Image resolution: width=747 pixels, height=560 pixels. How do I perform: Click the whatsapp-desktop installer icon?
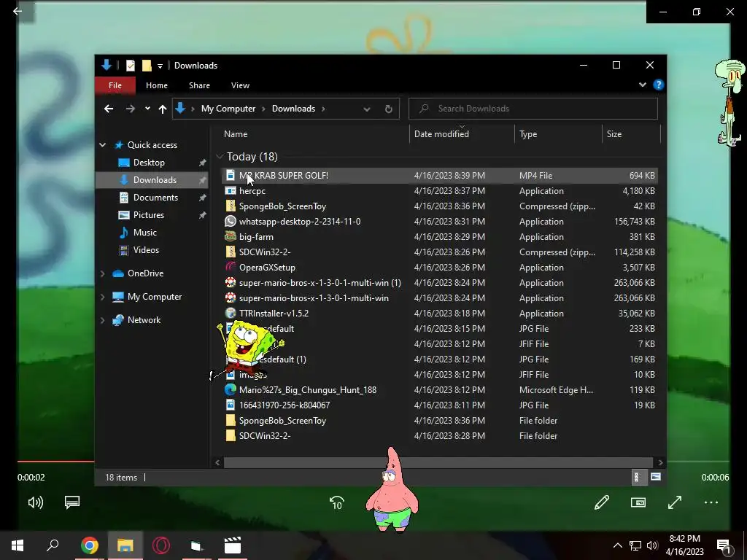pos(231,222)
